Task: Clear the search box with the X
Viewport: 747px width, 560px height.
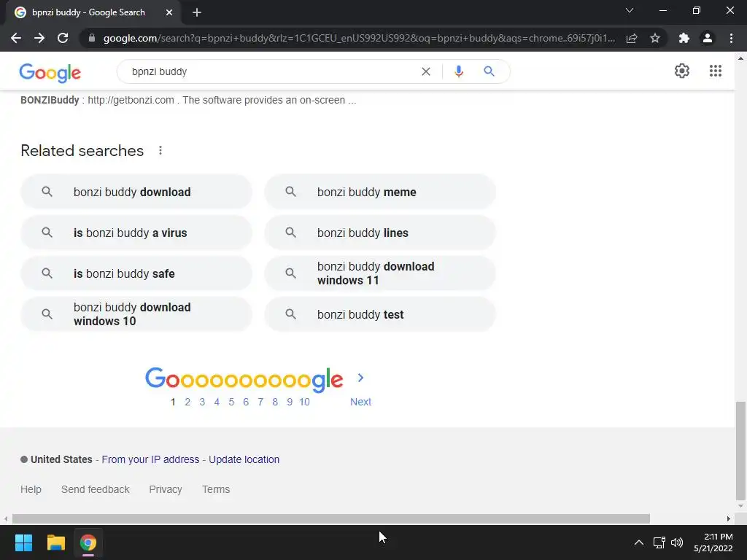Action: [426, 71]
